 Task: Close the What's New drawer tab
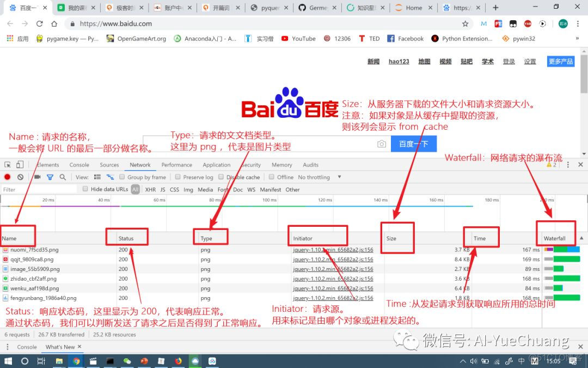click(79, 347)
